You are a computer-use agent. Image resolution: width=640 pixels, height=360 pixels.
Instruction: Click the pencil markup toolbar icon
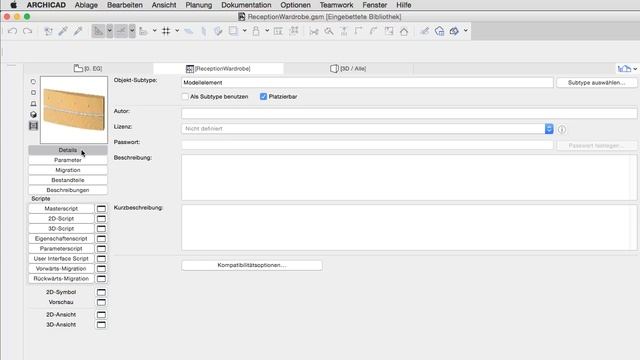pyautogui.click(x=424, y=31)
